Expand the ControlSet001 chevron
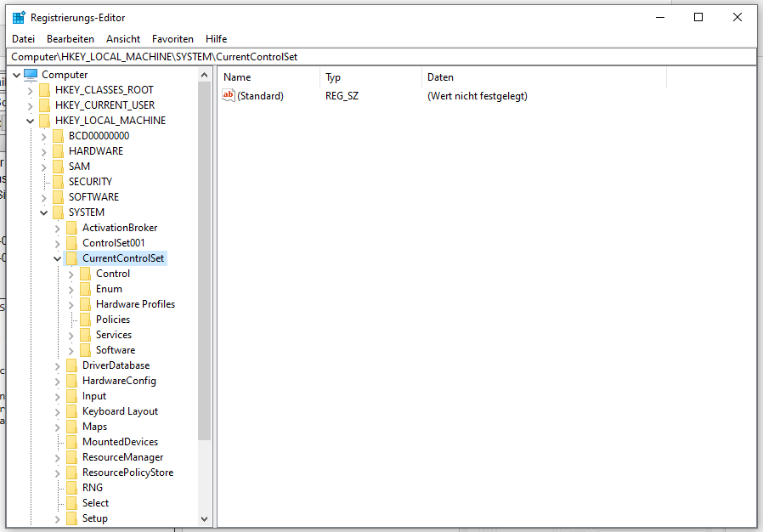 click(x=58, y=243)
